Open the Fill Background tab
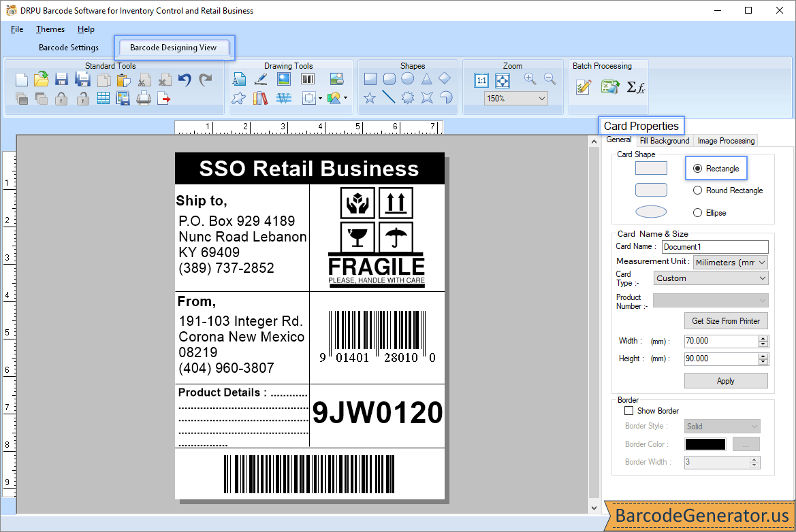 click(x=665, y=141)
